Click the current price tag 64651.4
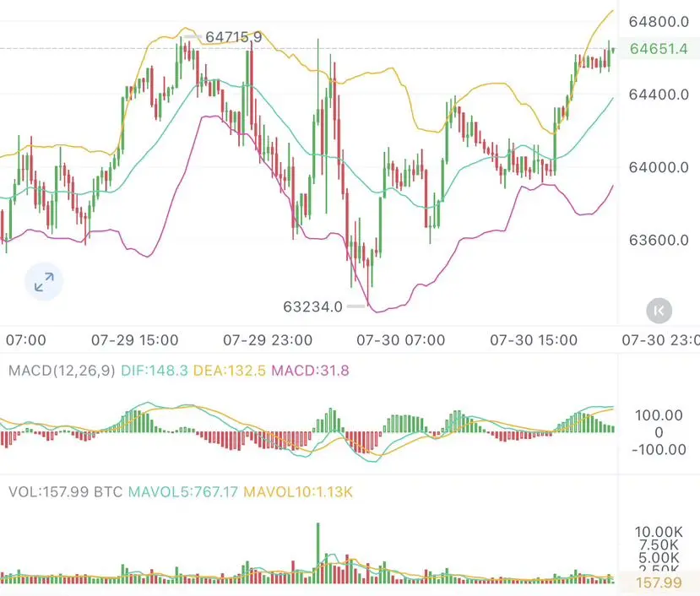 pos(659,49)
